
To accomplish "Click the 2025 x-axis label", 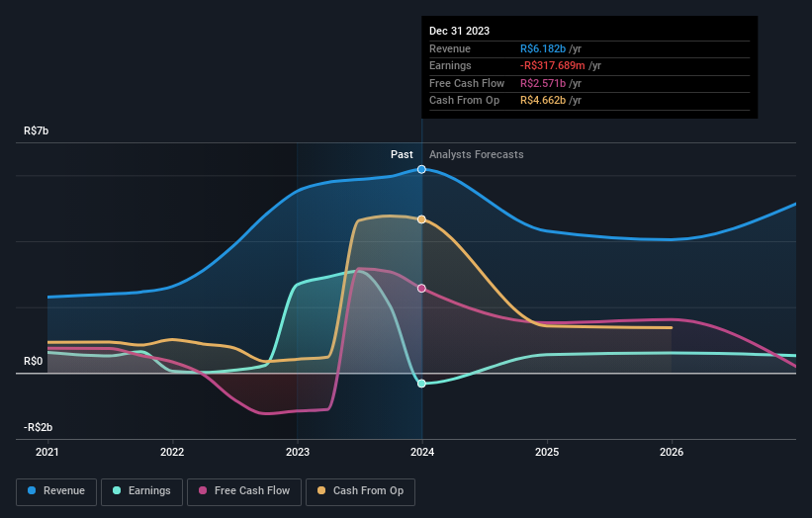I will pos(547,453).
